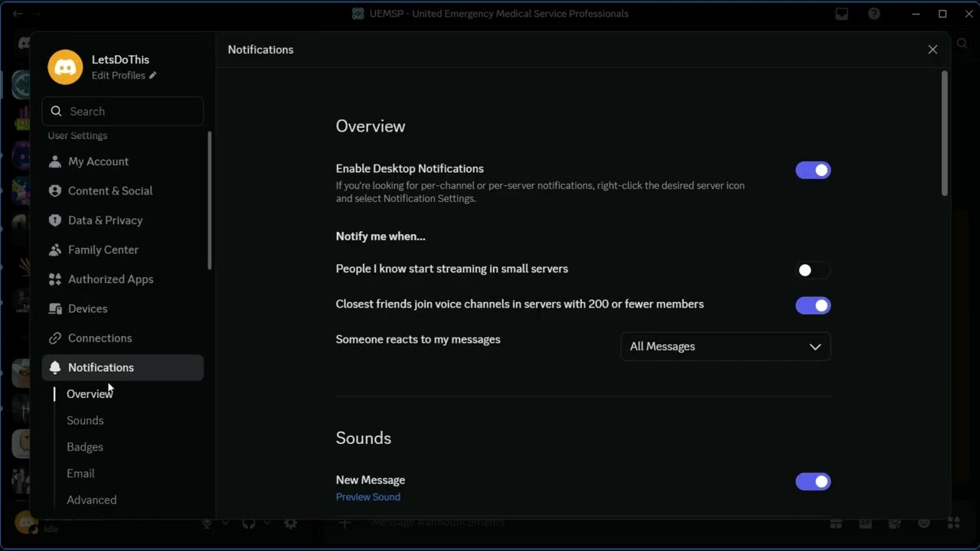Click the Notify me when... label
The height and width of the screenshot is (551, 980).
(381, 236)
